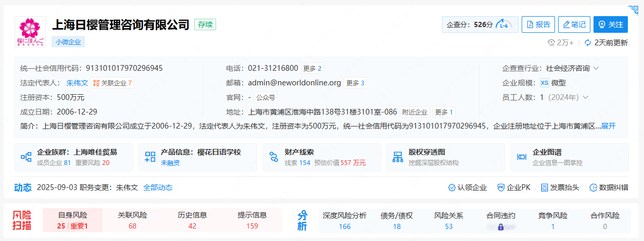Open 深度风险分析 tab

[345, 220]
